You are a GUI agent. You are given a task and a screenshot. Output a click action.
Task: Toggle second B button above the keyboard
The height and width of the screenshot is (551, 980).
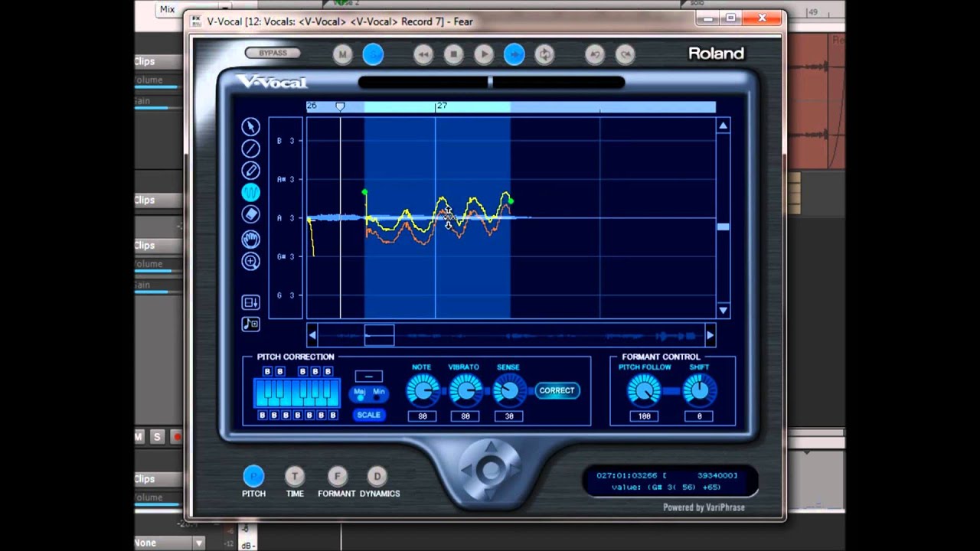[279, 372]
